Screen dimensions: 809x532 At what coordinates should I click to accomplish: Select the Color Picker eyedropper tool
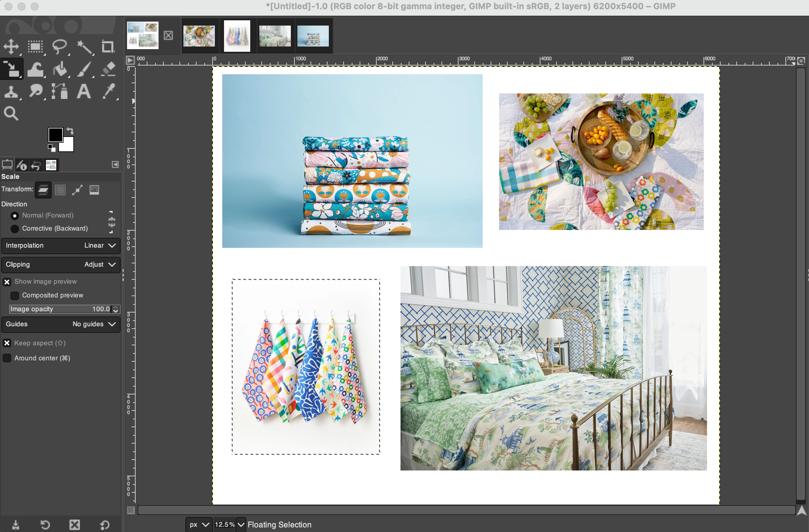109,92
